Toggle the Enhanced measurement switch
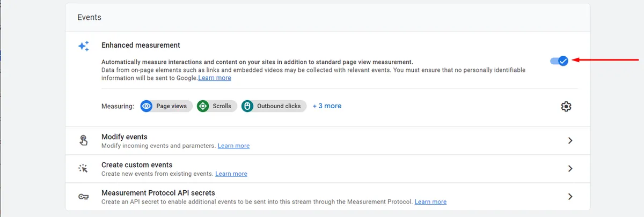Screen dimensions: 644x217 (559, 61)
